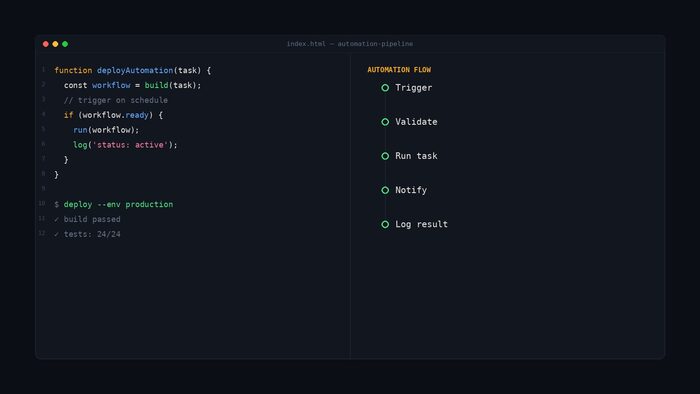Screen dimensions: 700x394
Task: Click the AUTOMATION FLOW heading
Action: [399, 70]
